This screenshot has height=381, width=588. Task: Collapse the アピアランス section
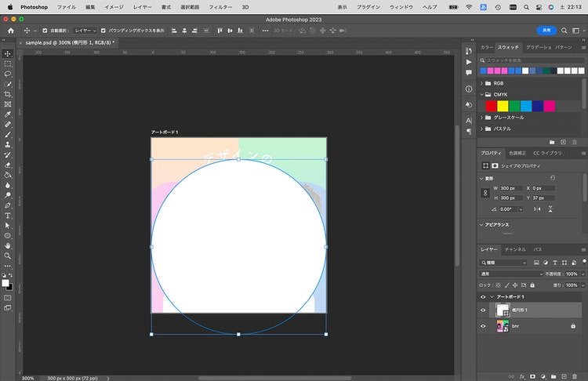[482, 225]
